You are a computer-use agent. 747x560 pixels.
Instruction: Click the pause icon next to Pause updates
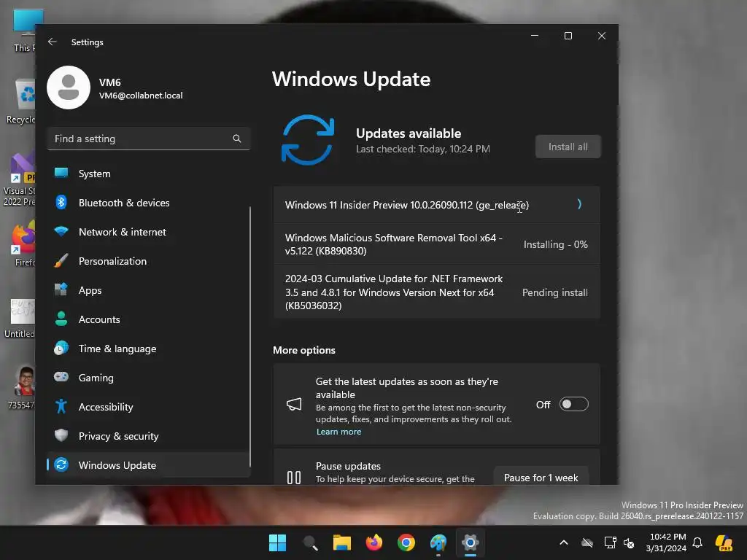coord(294,477)
